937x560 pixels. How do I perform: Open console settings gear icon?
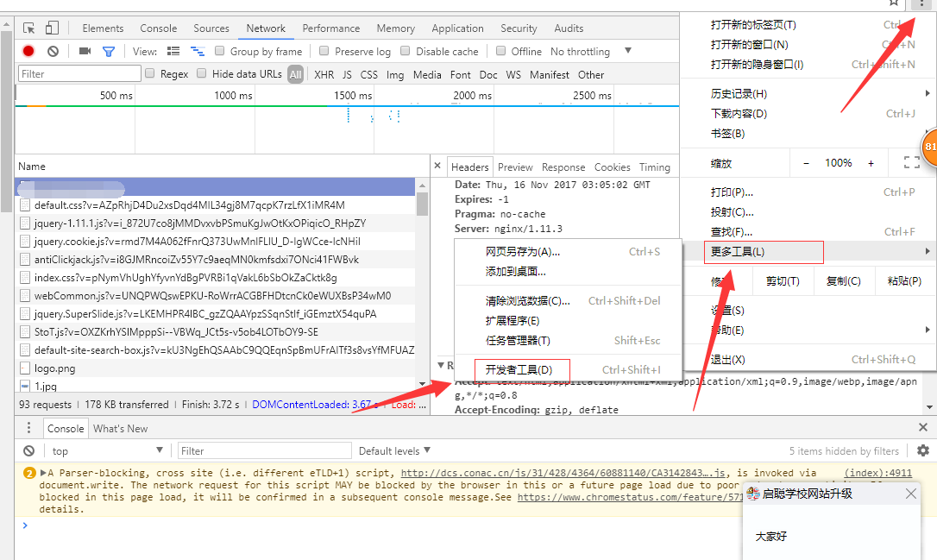[x=923, y=450]
